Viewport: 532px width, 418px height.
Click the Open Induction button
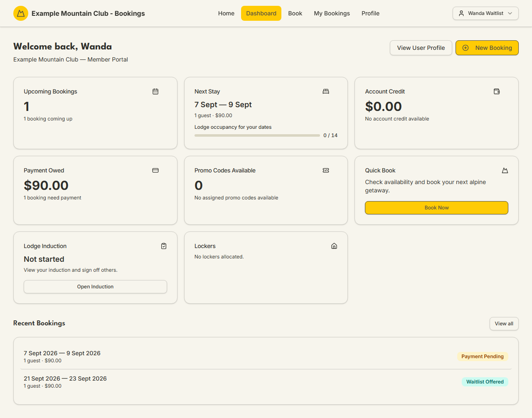[95, 287]
